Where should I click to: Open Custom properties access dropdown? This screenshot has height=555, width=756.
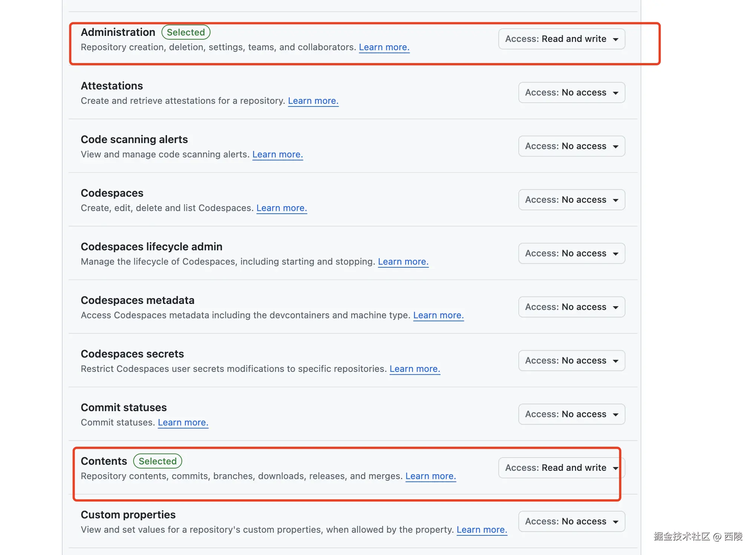pyautogui.click(x=571, y=521)
